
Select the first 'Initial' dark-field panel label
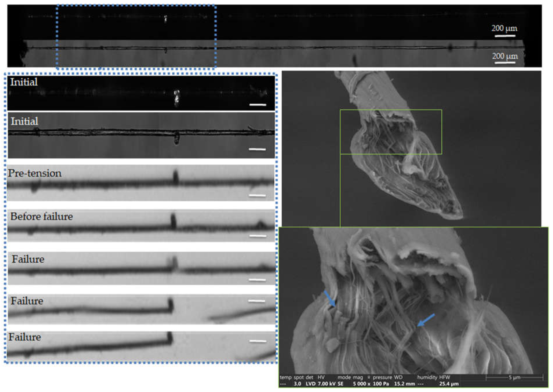pyautogui.click(x=24, y=82)
